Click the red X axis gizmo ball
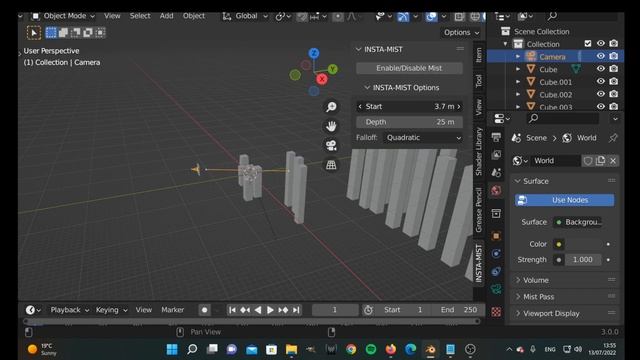 point(322,79)
